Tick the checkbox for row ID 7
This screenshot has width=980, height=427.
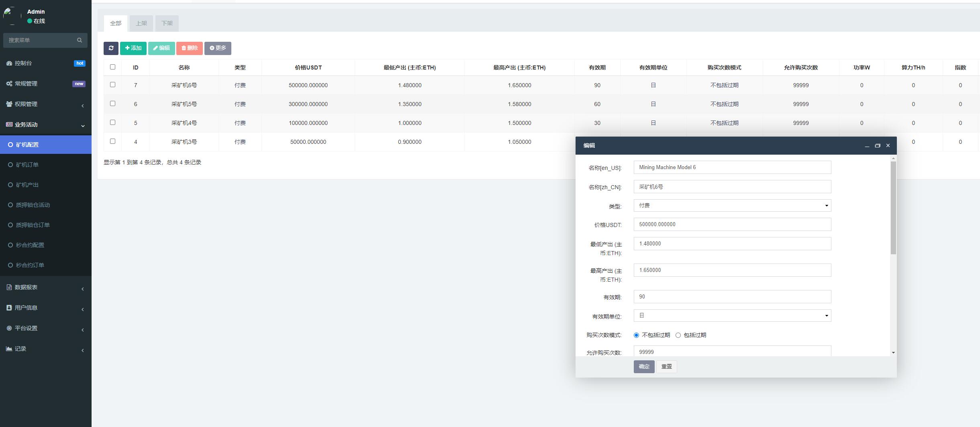[112, 85]
